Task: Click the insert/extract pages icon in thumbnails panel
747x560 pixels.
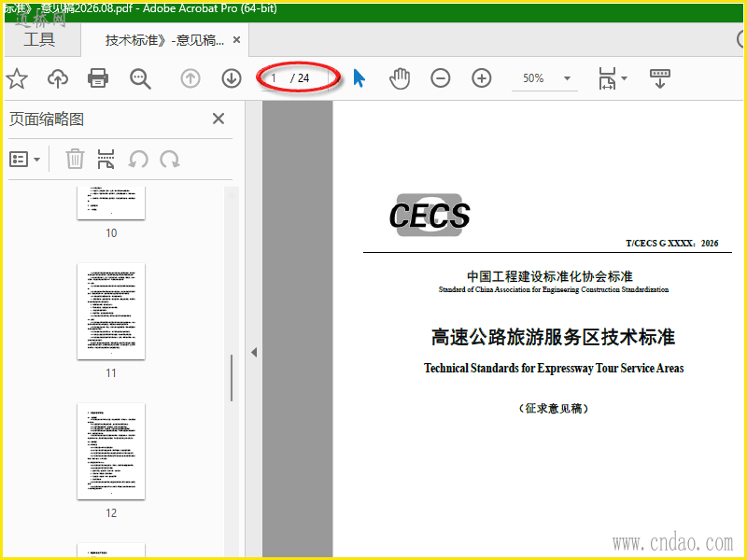Action: [x=106, y=159]
